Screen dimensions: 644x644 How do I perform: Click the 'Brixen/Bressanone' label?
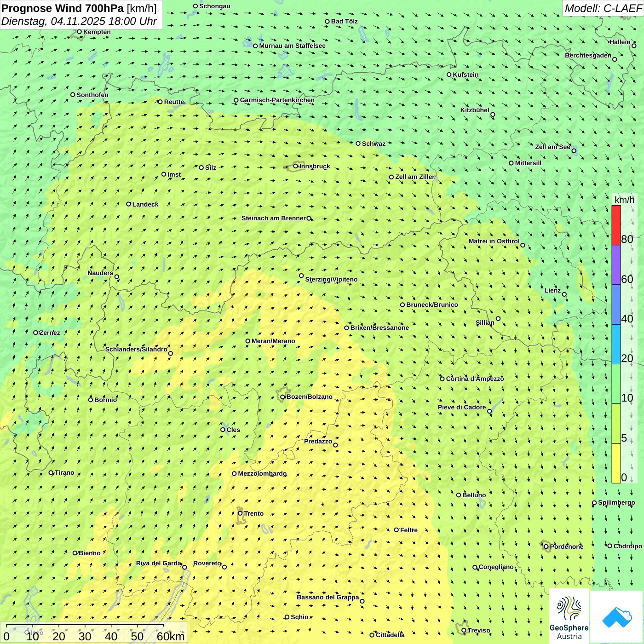(379, 328)
